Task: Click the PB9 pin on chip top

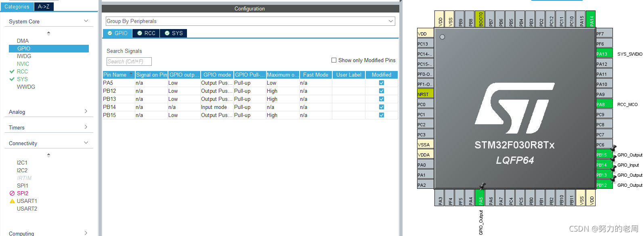Action: [459, 19]
